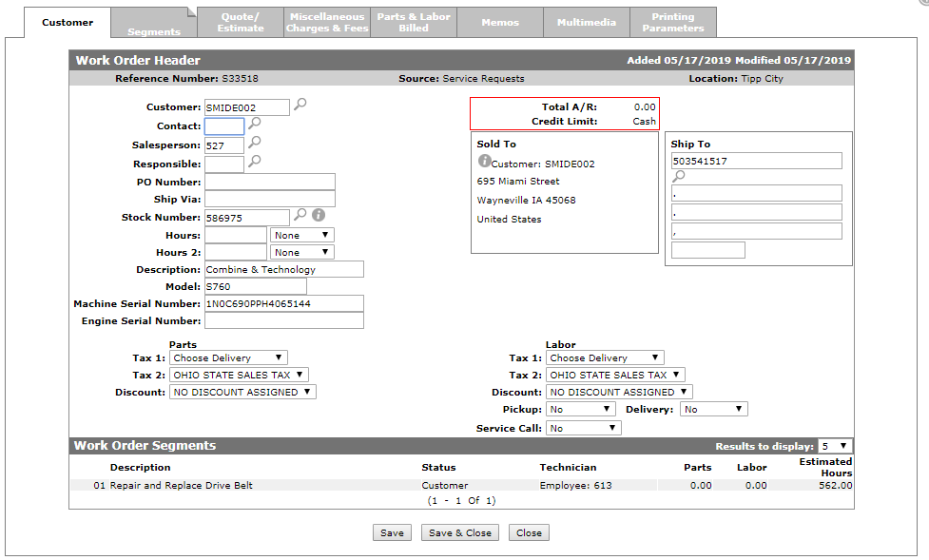
Task: Open the Labor Discount dropdown
Action: [x=619, y=392]
